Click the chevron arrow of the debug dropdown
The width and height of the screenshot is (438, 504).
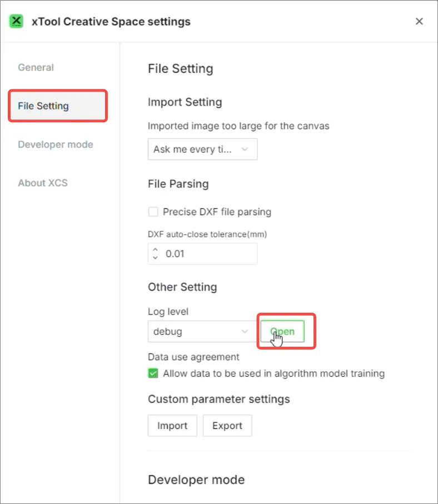point(245,331)
